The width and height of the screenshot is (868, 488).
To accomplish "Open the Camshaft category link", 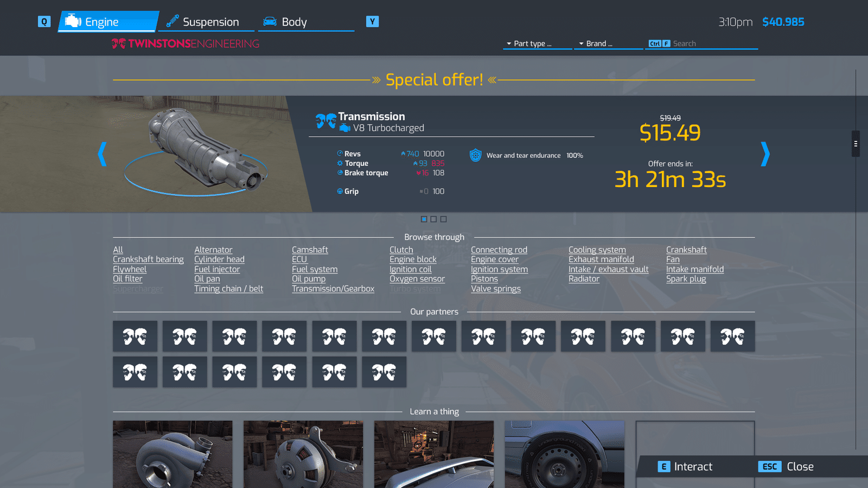I will 310,250.
